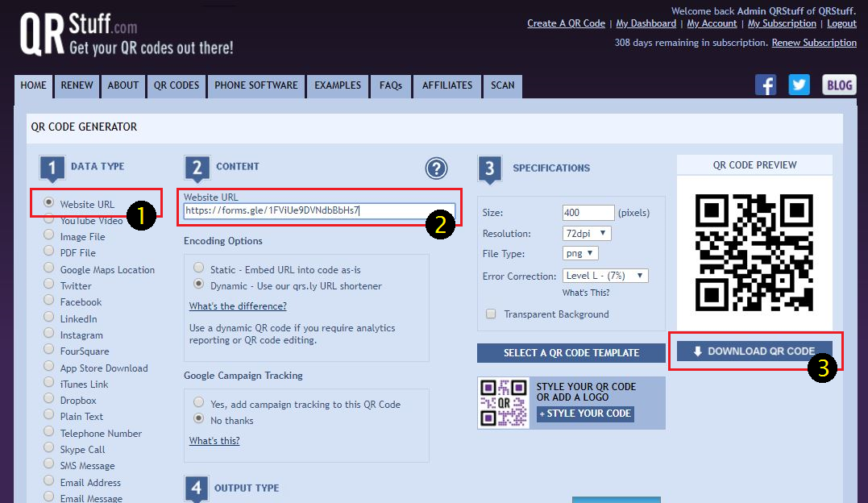
Task: Select the Telephone Number data type
Action: tap(48, 431)
